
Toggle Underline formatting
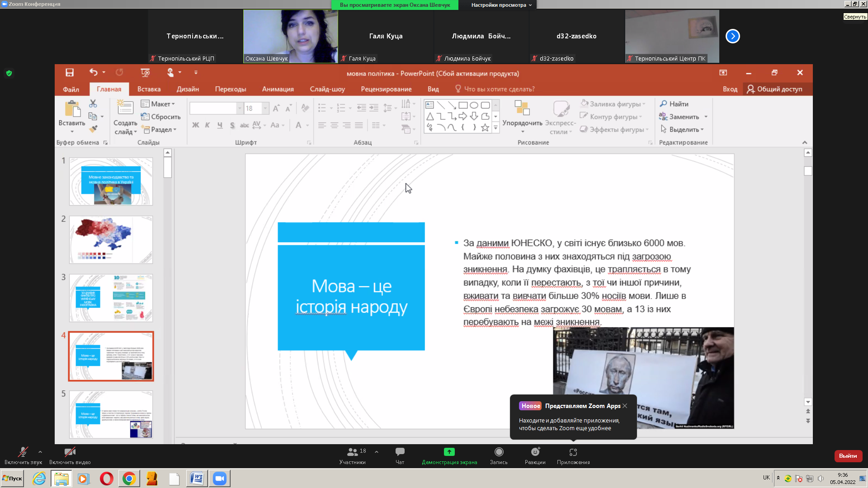220,125
